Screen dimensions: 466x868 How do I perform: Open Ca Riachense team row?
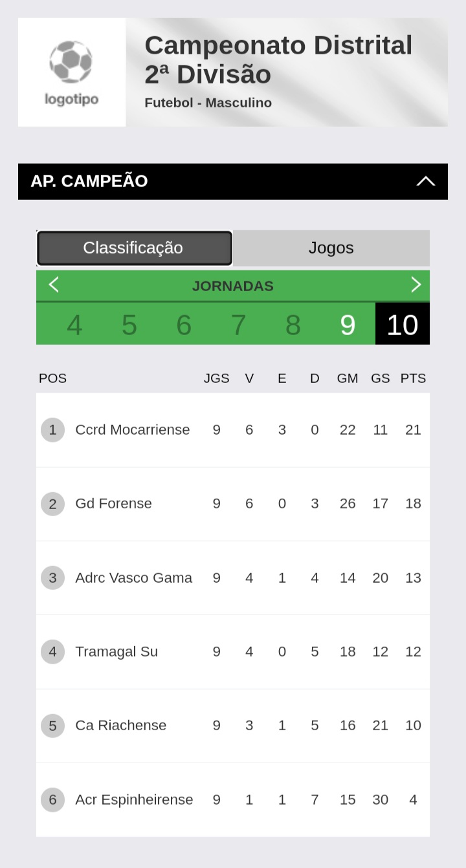[121, 726]
